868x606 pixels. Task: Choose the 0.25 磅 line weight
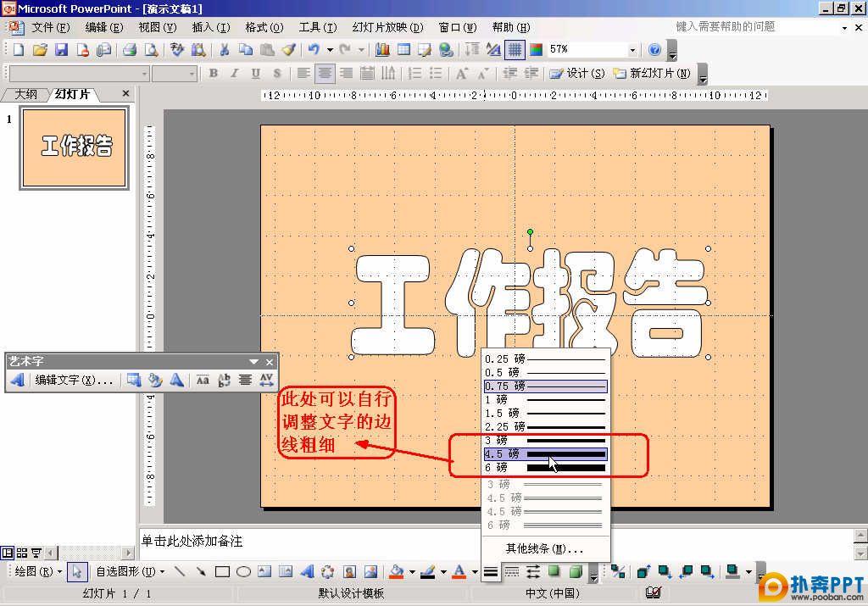pos(546,359)
